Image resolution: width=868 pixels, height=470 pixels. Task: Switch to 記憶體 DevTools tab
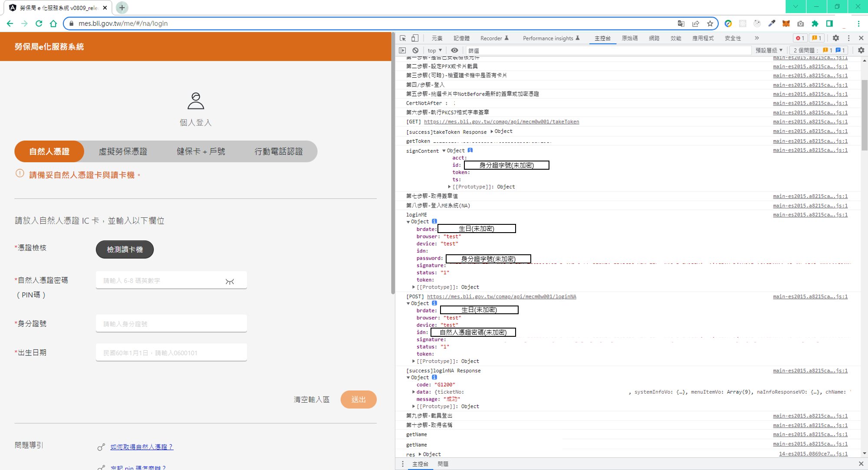[461, 38]
